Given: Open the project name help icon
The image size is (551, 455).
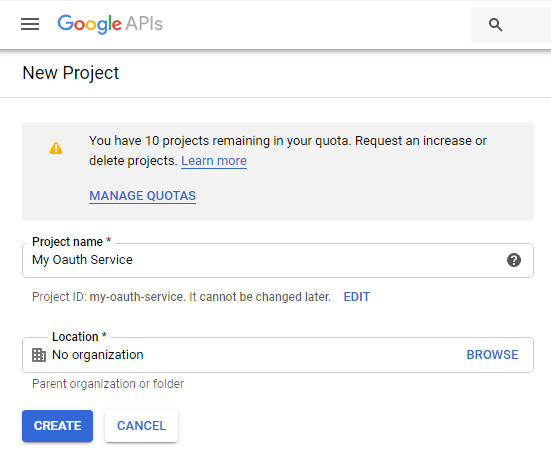Looking at the screenshot, I should point(514,260).
